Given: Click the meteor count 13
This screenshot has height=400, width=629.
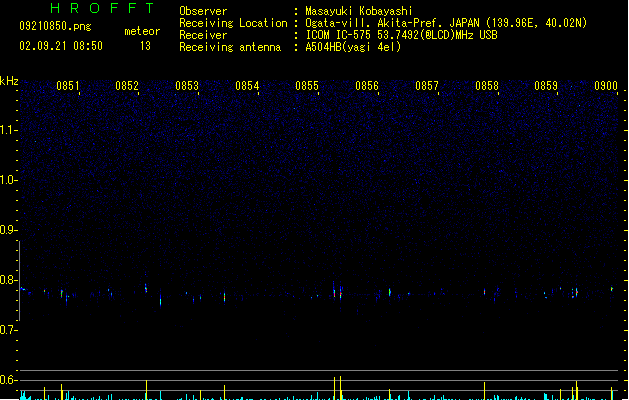Looking at the screenshot, I should click(145, 46).
